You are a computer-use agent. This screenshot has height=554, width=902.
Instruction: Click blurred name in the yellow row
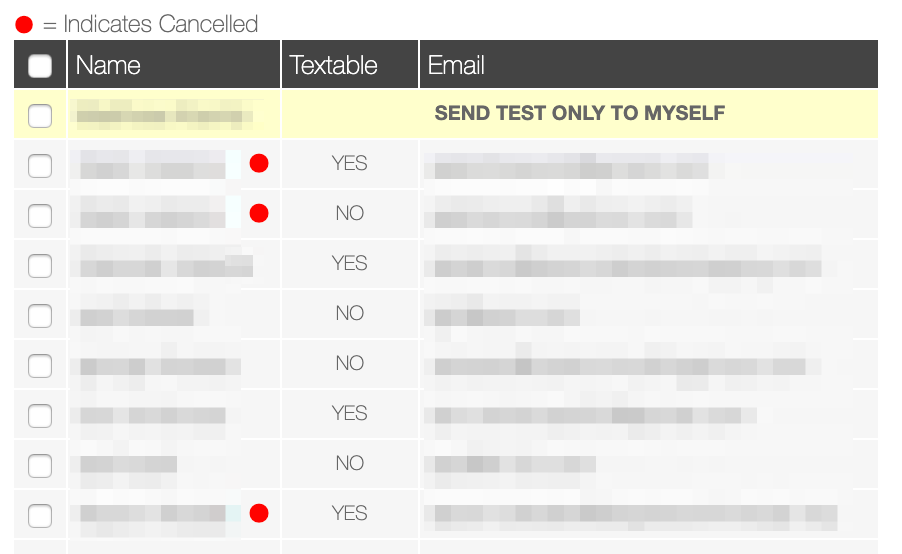point(165,112)
